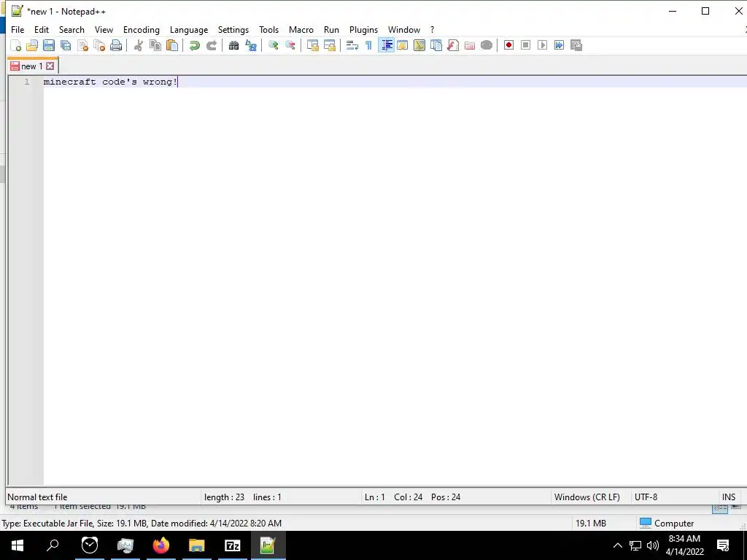Open the Search menu
Image resolution: width=747 pixels, height=560 pixels.
click(71, 29)
